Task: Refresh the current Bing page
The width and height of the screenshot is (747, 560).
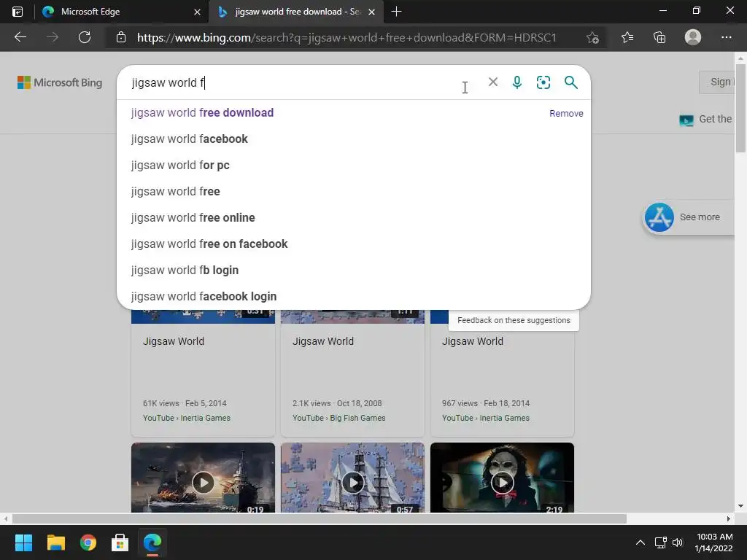Action: [x=85, y=37]
